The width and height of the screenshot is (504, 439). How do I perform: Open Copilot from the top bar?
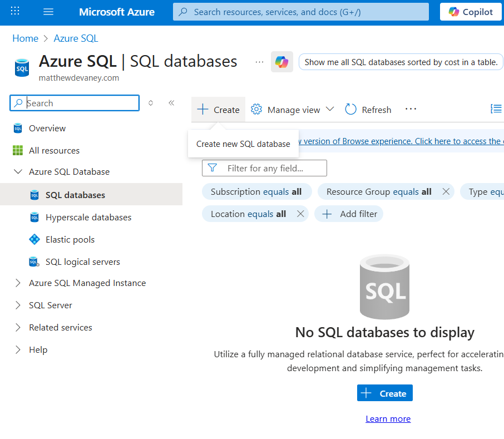471,12
